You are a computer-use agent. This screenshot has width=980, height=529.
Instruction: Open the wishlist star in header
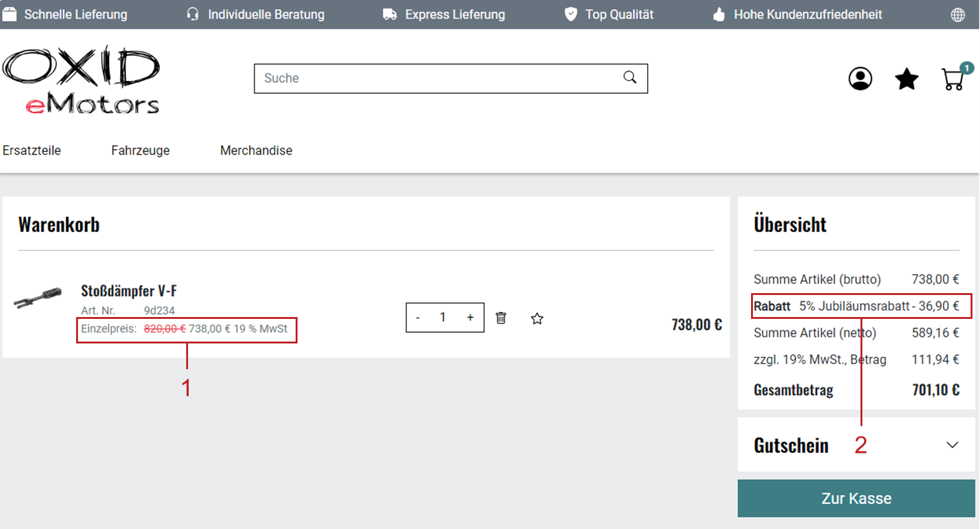click(x=906, y=79)
